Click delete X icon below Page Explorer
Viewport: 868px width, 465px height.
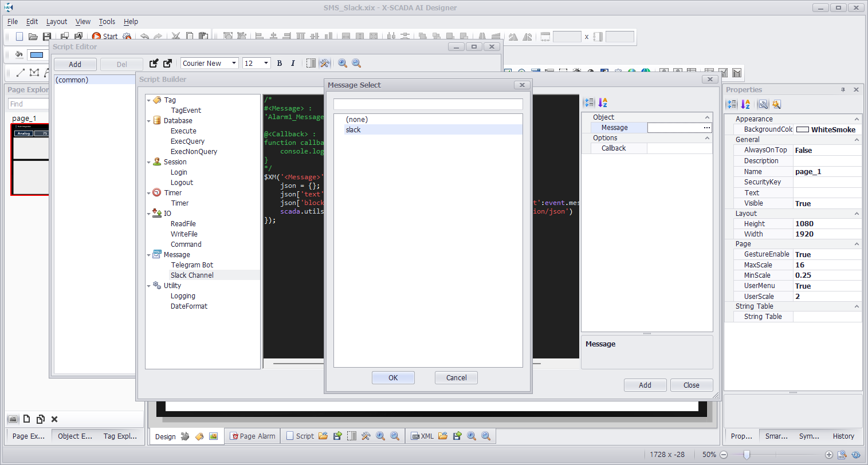[54, 419]
